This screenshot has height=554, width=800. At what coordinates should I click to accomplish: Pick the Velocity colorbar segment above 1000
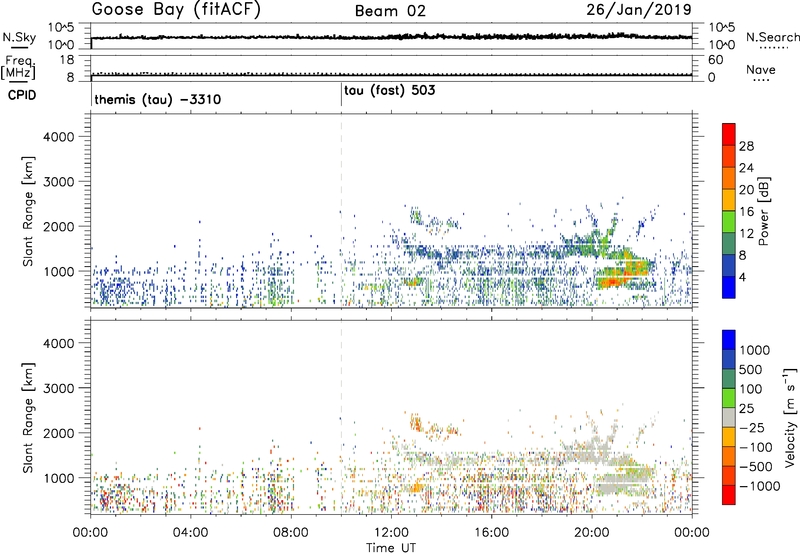coord(729,340)
